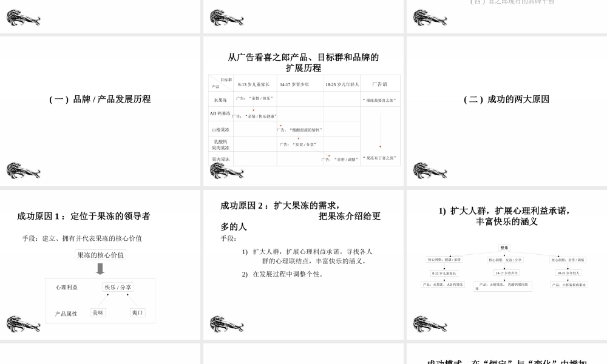Click dragon logo on 成功的两大原因 slide
Screen dimensions: 607x364
430,170
